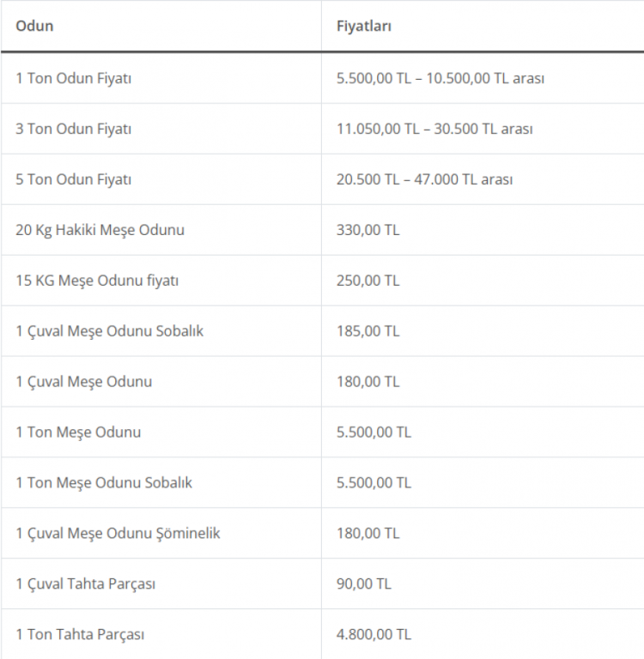Select the '5 Ton Odun Fiyatı' cell

[74, 179]
